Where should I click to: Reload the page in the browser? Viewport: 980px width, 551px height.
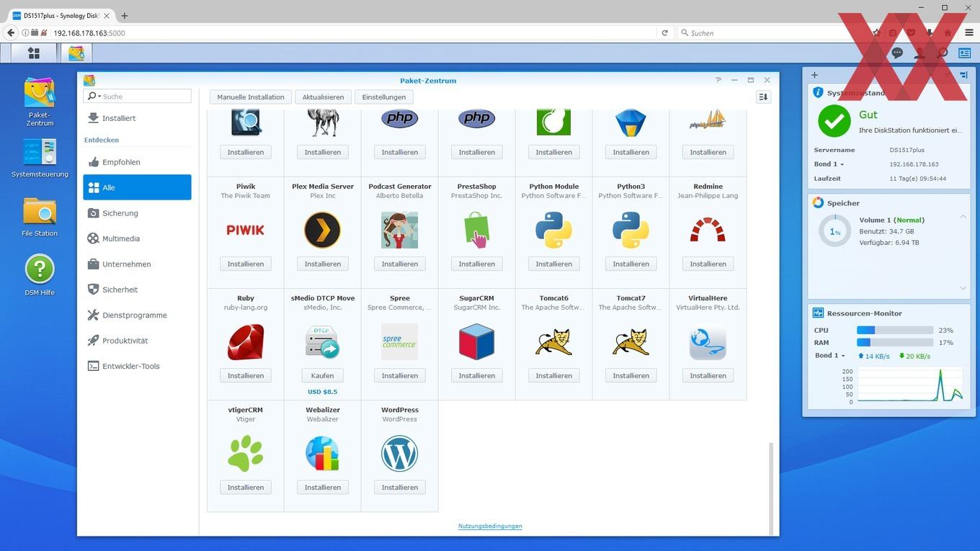click(664, 32)
